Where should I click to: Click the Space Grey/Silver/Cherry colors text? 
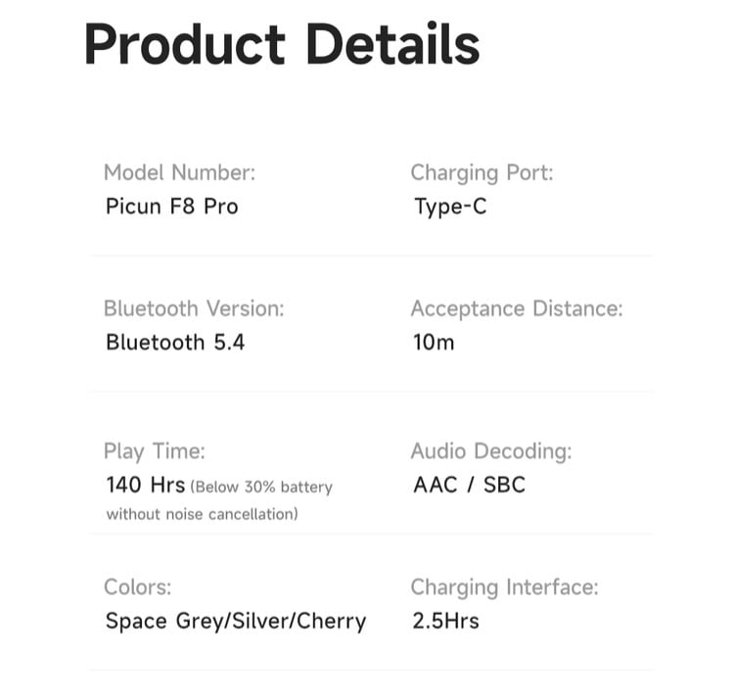(x=236, y=622)
